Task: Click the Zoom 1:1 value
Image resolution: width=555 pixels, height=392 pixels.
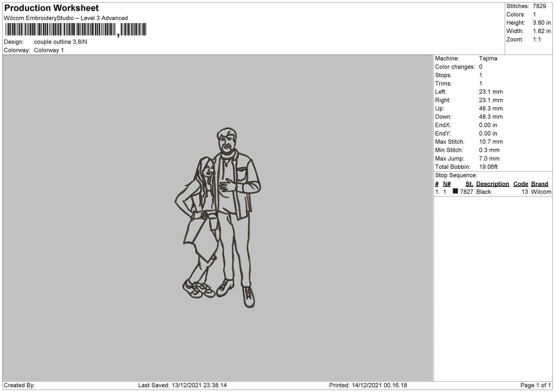Action: [537, 40]
